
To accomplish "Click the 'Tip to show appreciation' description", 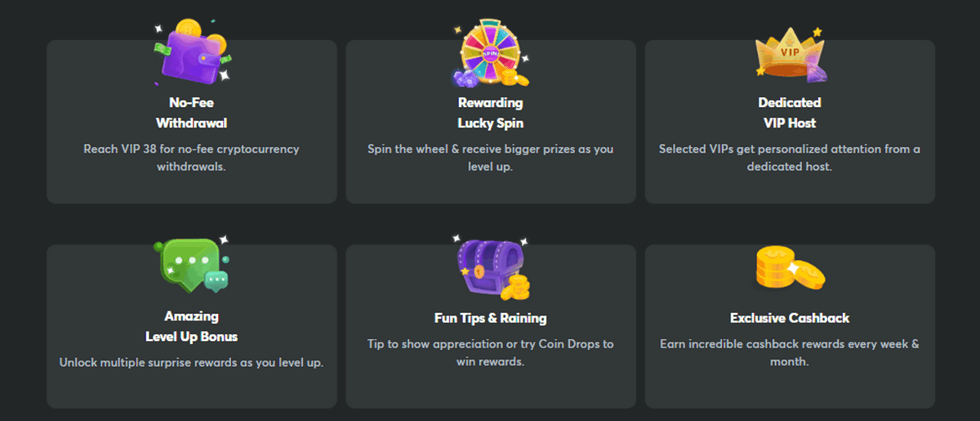I will tap(490, 352).
